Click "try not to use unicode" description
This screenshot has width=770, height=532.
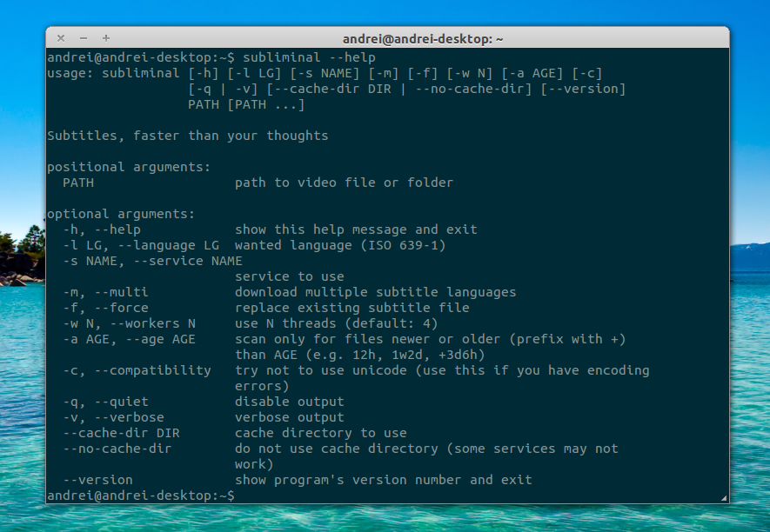[x=321, y=371]
